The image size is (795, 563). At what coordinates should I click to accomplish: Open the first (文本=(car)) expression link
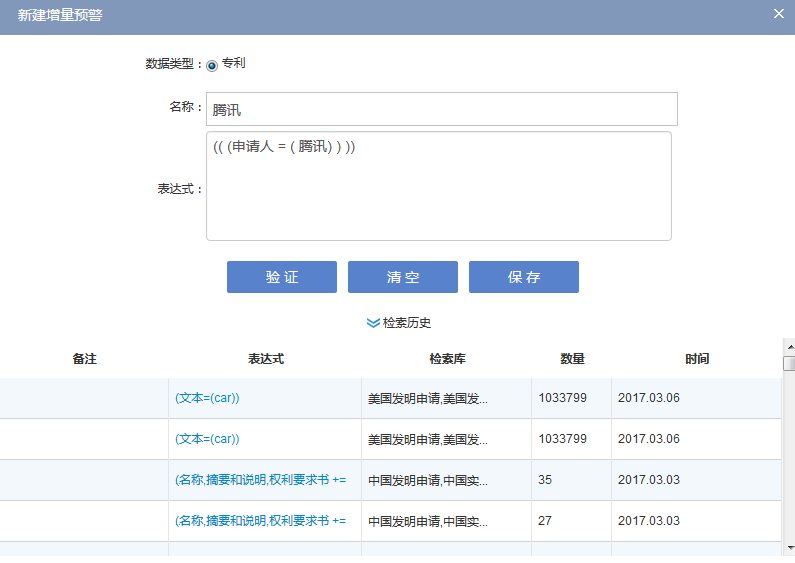pos(207,398)
